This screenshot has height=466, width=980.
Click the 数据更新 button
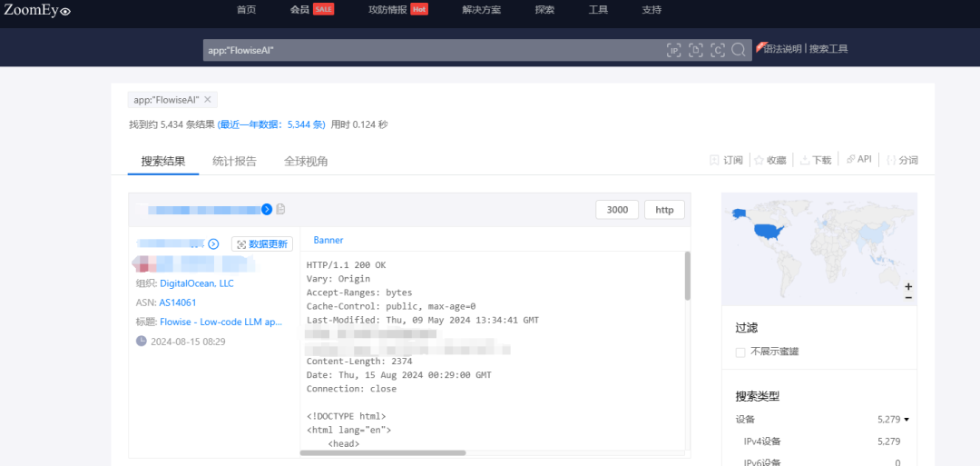click(262, 244)
